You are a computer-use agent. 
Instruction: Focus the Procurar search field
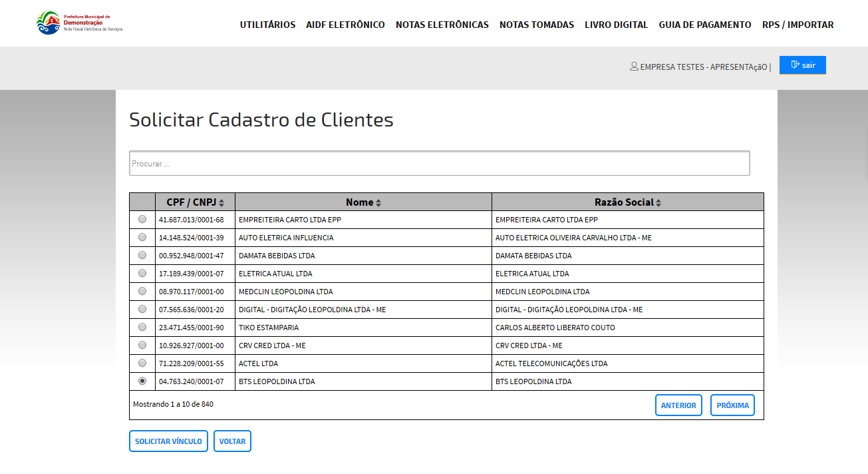click(439, 163)
